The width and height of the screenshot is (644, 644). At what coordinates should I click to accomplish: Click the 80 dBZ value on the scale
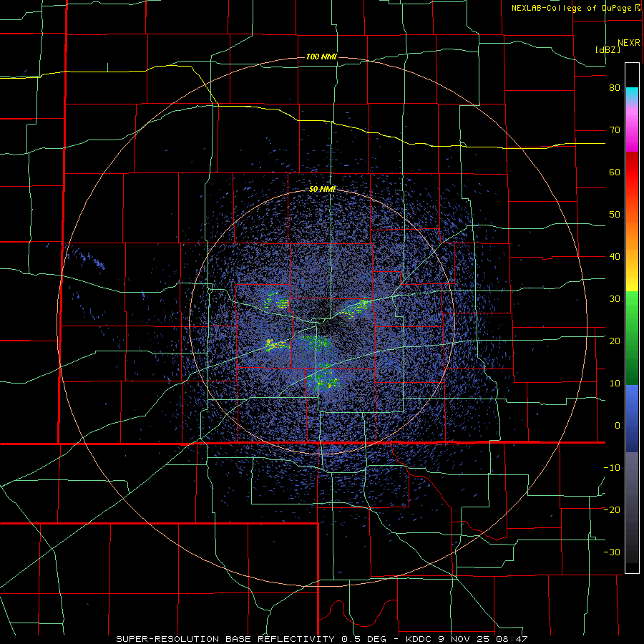point(615,88)
